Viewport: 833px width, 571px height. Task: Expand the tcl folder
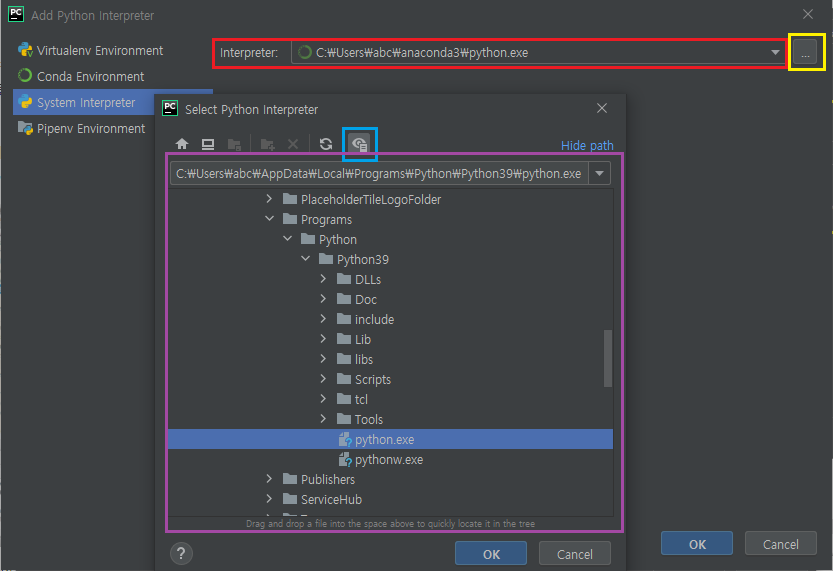pos(323,398)
